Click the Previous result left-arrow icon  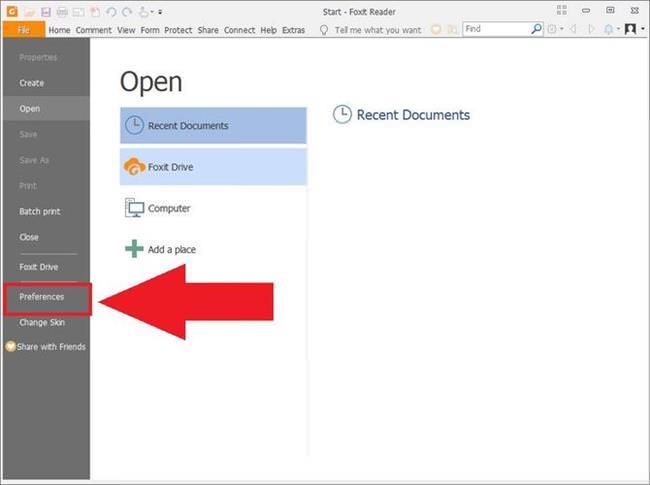point(573,29)
